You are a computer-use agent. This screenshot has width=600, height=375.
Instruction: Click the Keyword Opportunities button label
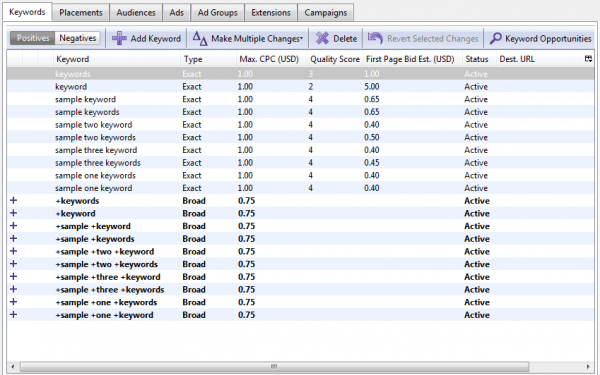pyautogui.click(x=548, y=39)
